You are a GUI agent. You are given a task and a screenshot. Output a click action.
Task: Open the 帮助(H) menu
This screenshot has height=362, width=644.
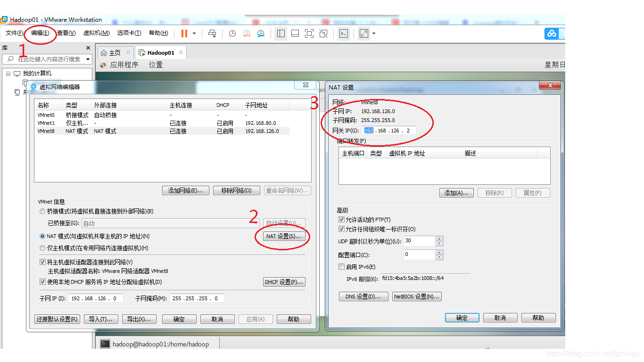[158, 33]
